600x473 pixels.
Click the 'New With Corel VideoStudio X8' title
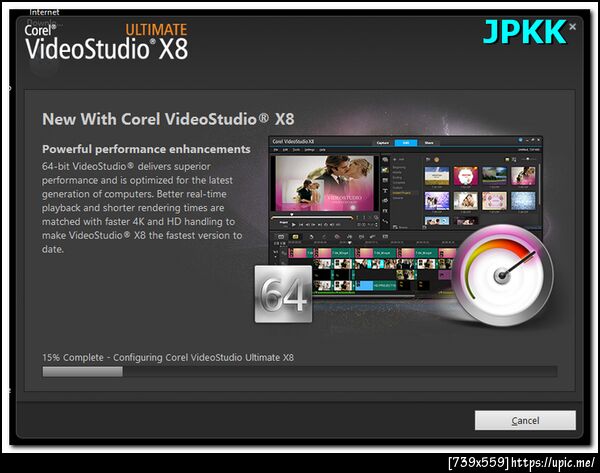168,119
